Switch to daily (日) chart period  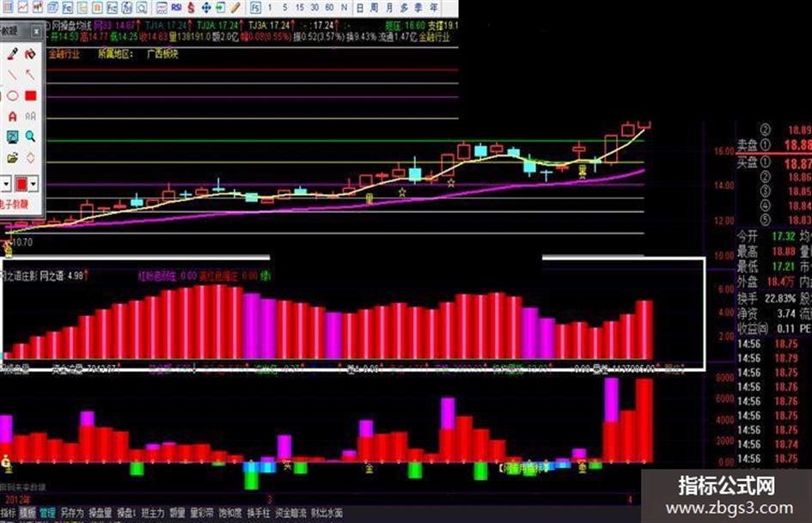click(x=360, y=7)
